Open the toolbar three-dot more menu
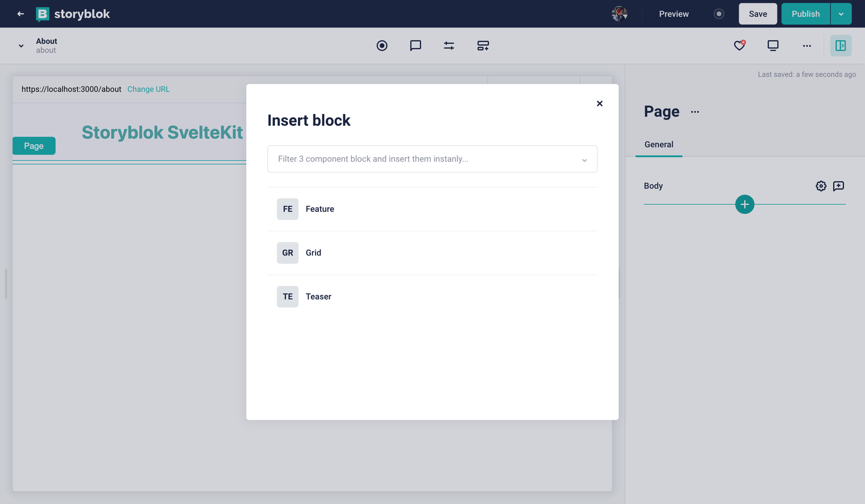The width and height of the screenshot is (865, 504). (x=807, y=46)
